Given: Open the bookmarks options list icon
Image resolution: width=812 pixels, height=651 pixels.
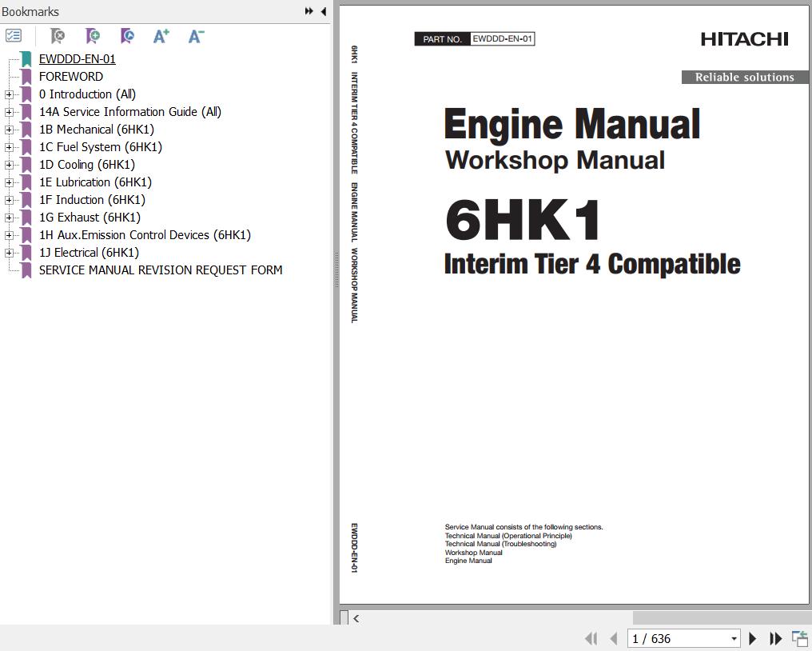Looking at the screenshot, I should [x=14, y=36].
